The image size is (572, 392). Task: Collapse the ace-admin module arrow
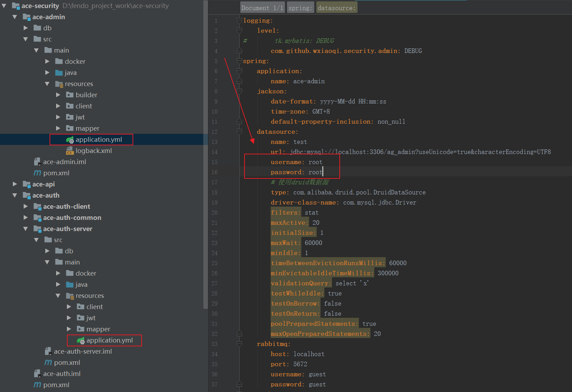point(15,17)
